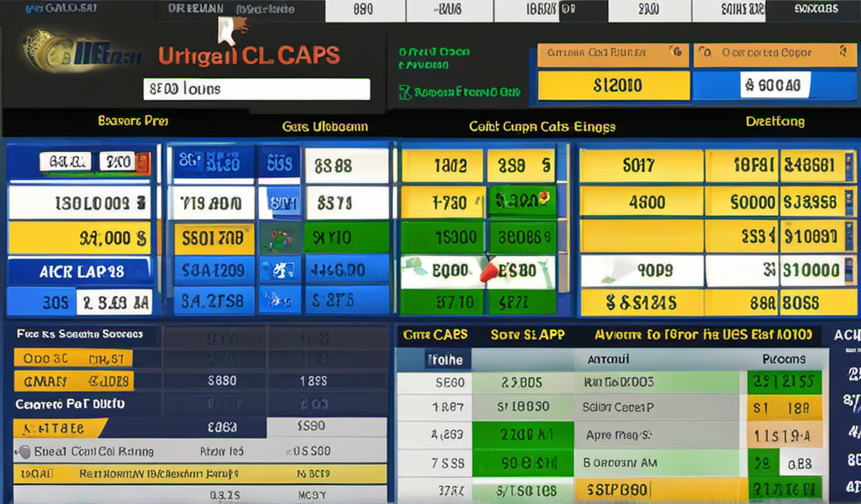Click the red icon beside the top-left blue cell

pos(143,162)
